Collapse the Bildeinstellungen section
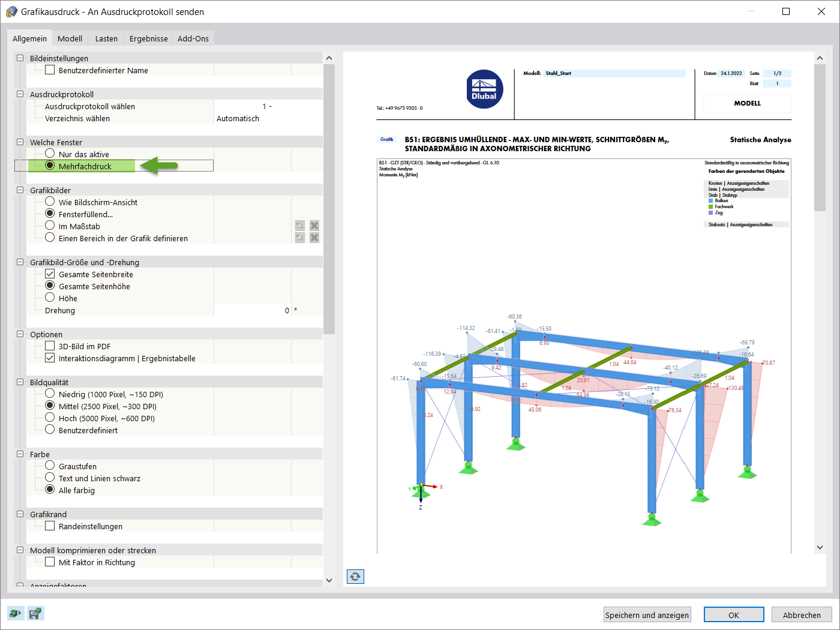 point(20,58)
